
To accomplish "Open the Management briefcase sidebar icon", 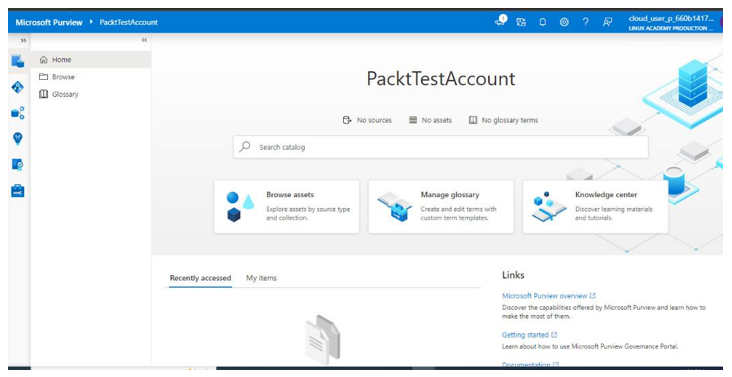I will point(18,191).
